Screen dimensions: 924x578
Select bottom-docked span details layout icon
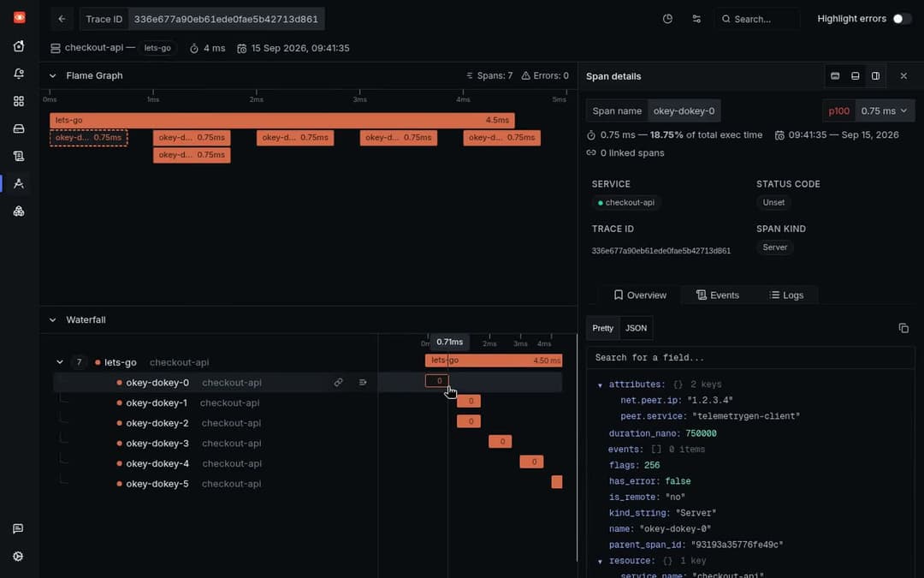855,76
